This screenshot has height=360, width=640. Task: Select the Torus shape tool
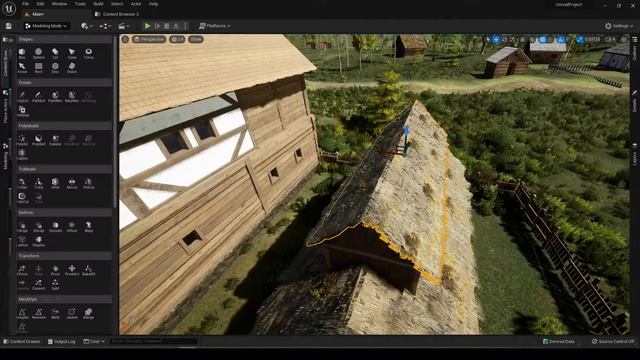(89, 53)
